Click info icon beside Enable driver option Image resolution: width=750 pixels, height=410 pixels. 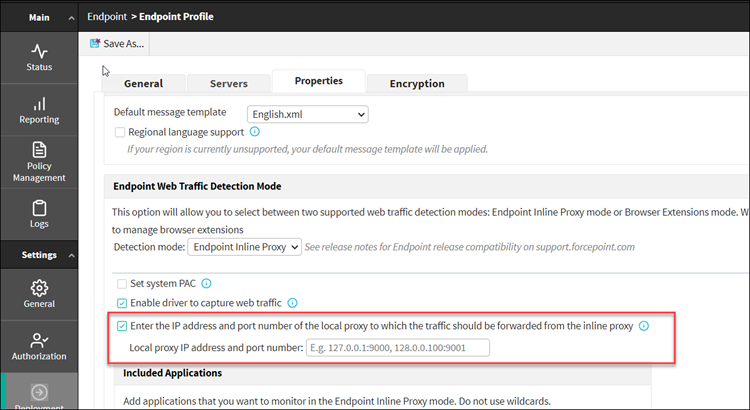(294, 302)
